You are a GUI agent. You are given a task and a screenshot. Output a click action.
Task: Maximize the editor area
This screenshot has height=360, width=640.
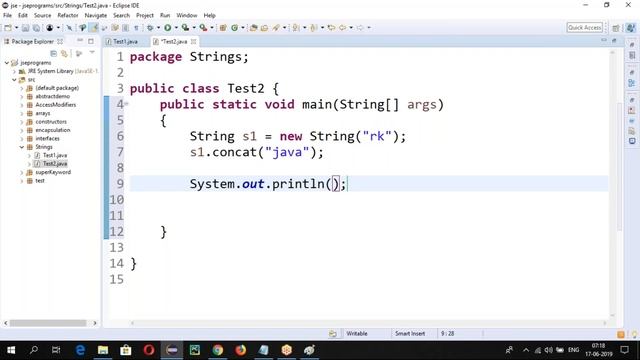[x=614, y=41]
